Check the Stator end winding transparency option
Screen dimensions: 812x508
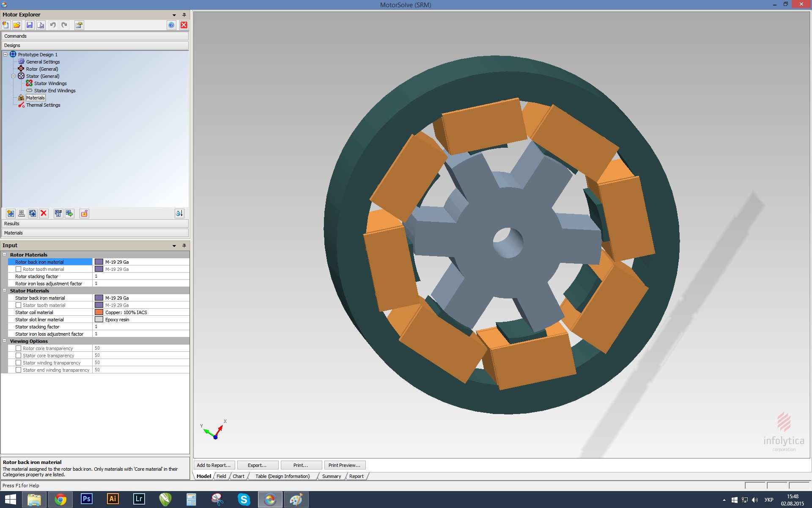19,370
